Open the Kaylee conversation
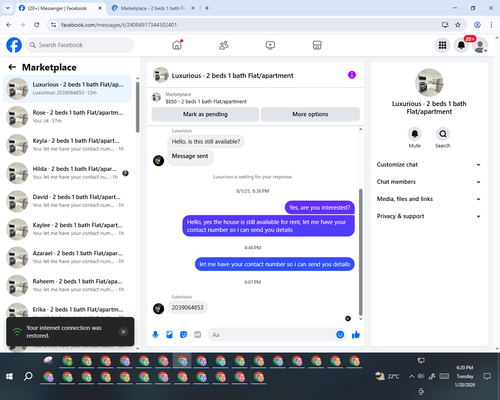Viewport: 500px width, 400px height. click(67, 229)
